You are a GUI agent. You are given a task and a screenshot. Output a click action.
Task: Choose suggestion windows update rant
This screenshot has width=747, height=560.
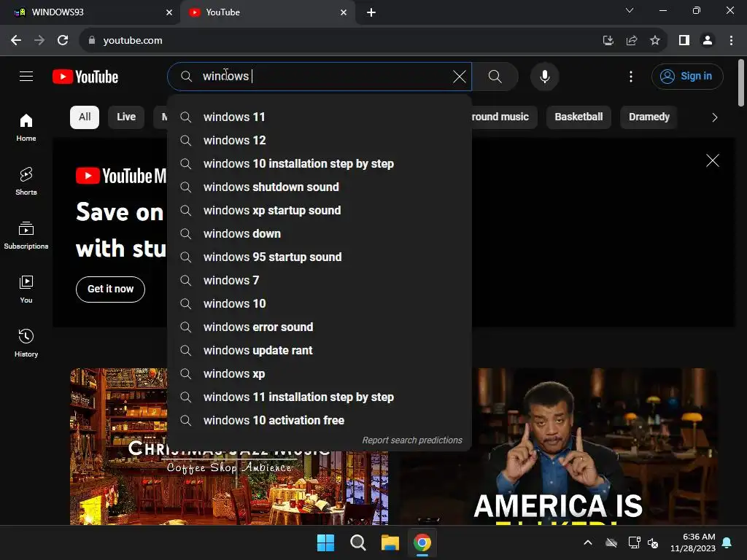click(320, 351)
